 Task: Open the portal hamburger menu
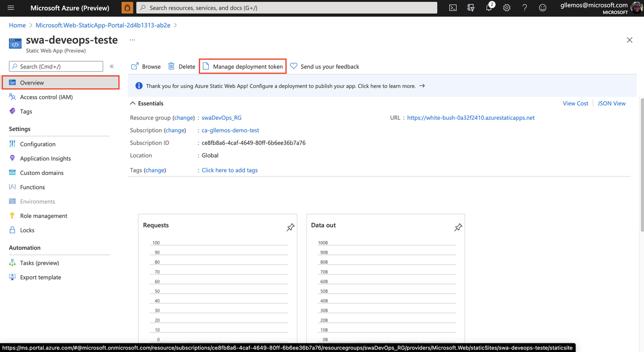[11, 8]
